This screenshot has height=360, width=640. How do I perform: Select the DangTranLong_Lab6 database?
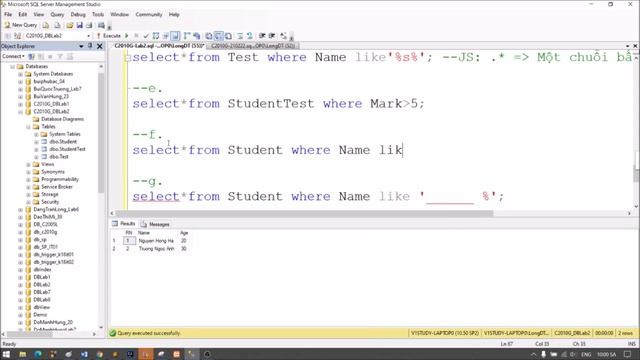(56, 209)
